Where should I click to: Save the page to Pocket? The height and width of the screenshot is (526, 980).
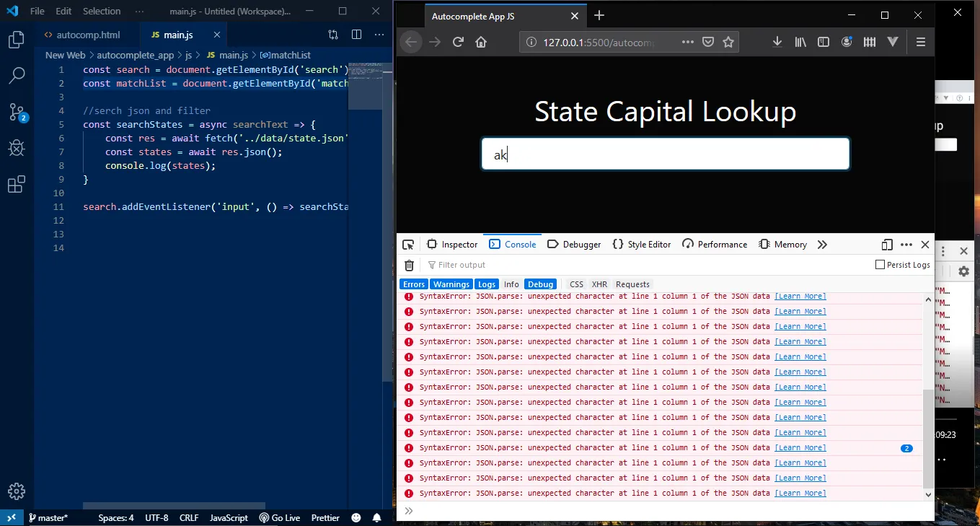point(708,42)
